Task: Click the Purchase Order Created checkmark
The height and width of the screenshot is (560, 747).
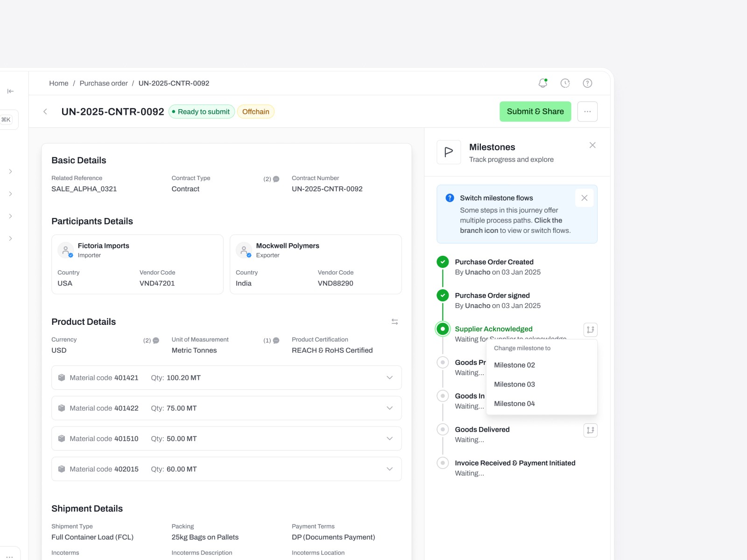Action: (443, 262)
